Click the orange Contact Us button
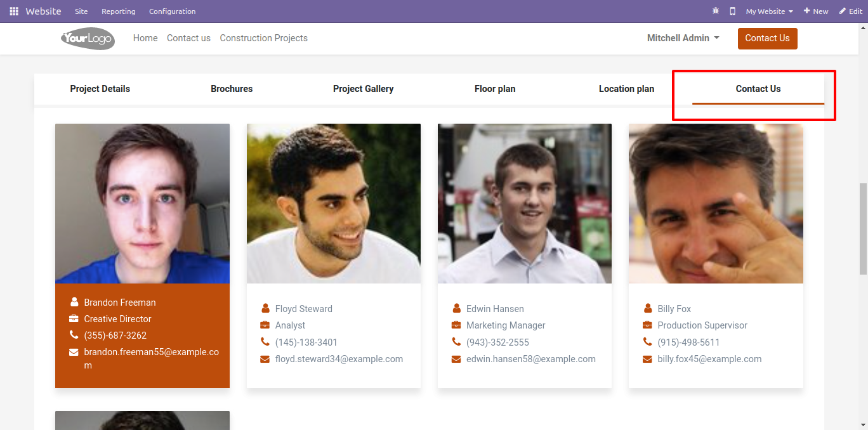This screenshot has width=868, height=430. click(x=768, y=38)
